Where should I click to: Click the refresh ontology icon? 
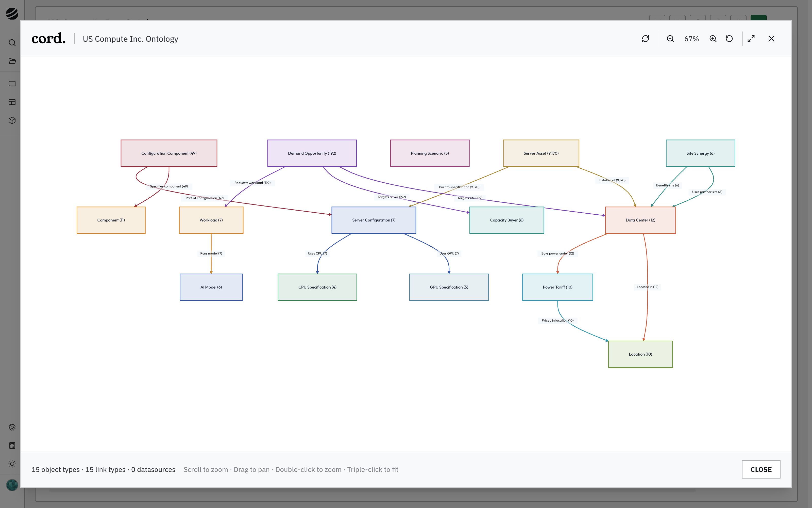(645, 39)
